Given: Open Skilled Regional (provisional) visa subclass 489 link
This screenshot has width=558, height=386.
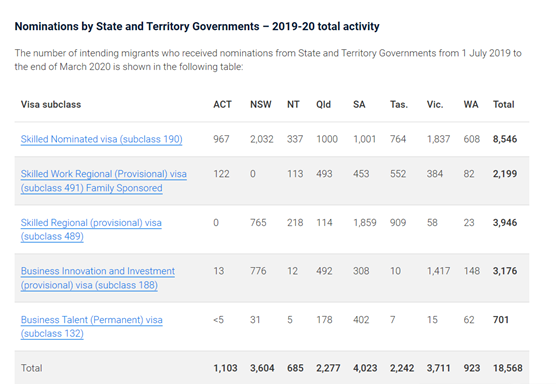Looking at the screenshot, I should (x=91, y=229).
